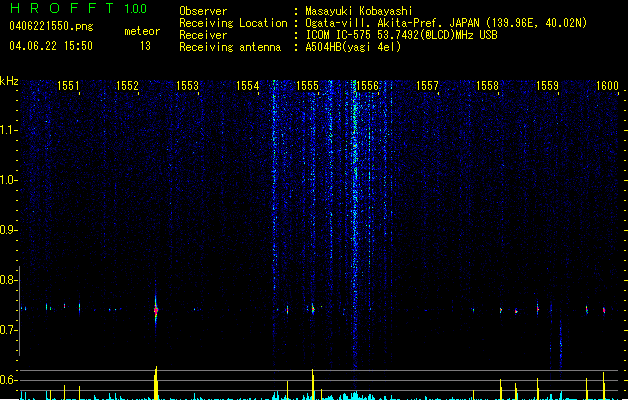629x400 pixels.
Task: Click the 0.8 kHz frequency axis label
Action: (x=8, y=280)
